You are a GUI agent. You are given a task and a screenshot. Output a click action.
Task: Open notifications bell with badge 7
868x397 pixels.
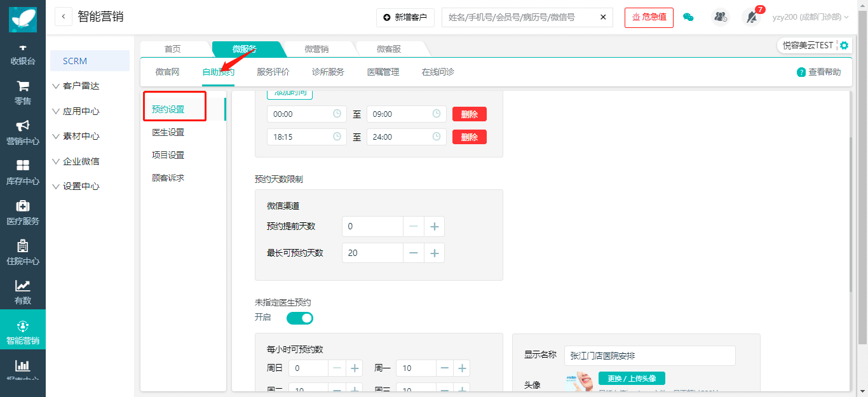coord(752,17)
